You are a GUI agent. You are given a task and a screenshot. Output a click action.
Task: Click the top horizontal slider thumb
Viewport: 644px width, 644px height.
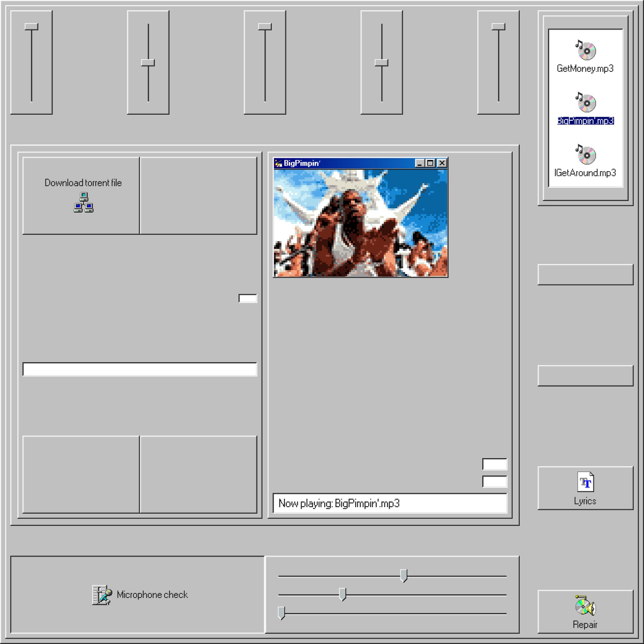point(404,575)
